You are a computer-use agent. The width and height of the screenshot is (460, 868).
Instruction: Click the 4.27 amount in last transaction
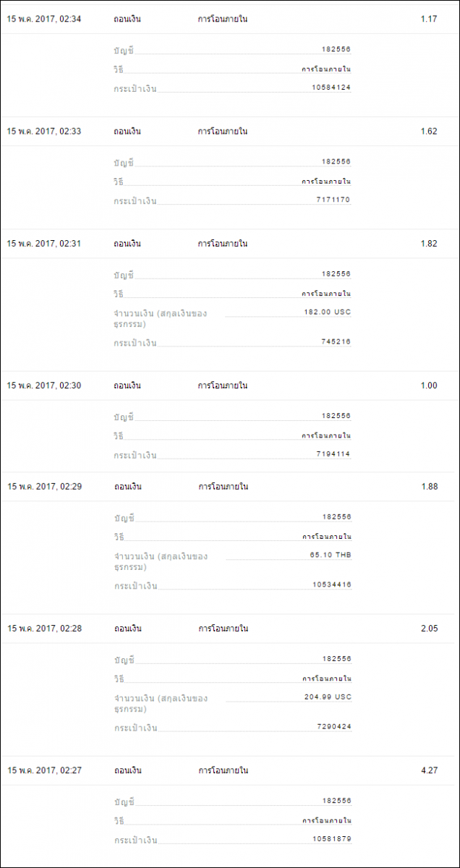tap(429, 770)
